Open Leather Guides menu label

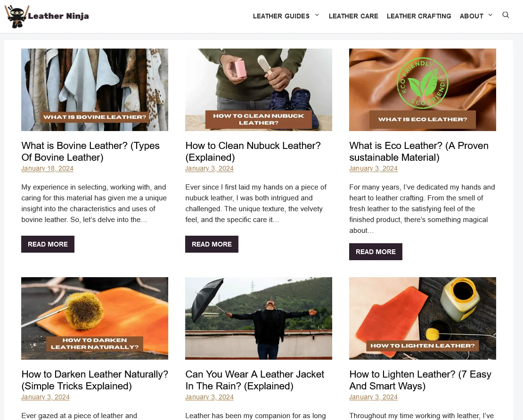point(281,16)
